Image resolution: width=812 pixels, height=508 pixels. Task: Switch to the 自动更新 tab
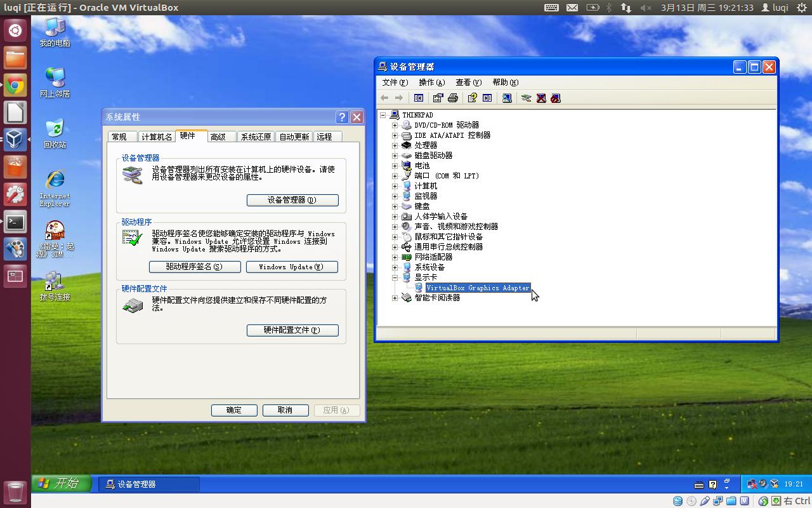[294, 137]
